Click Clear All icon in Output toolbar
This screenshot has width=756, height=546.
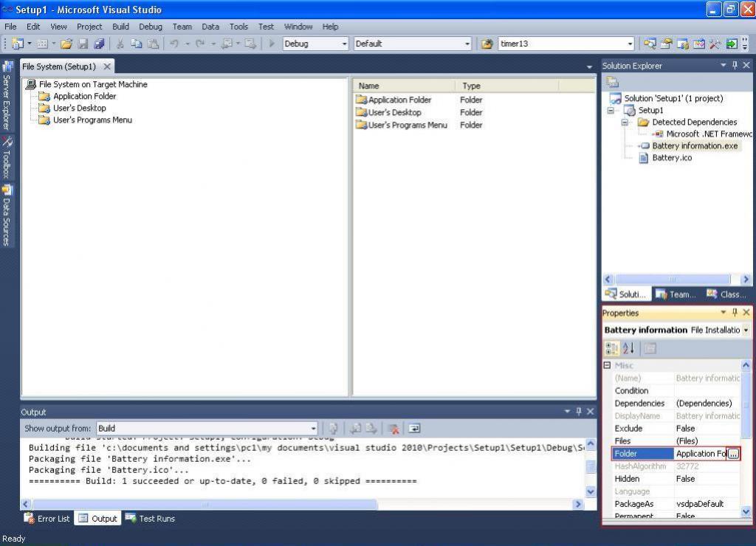click(x=394, y=429)
